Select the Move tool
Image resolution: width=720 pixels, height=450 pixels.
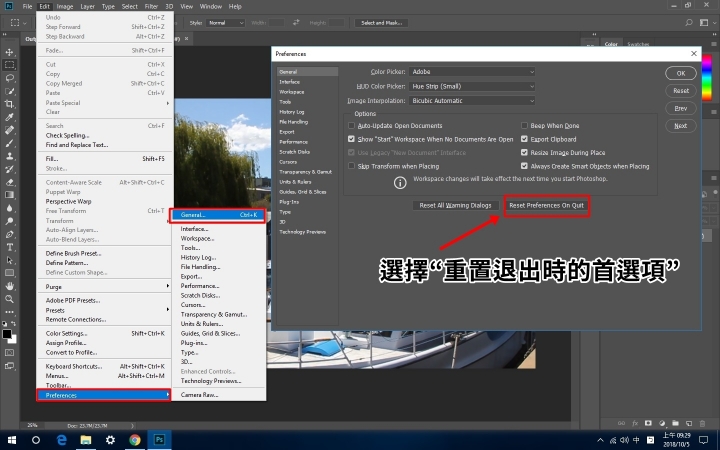(x=9, y=52)
